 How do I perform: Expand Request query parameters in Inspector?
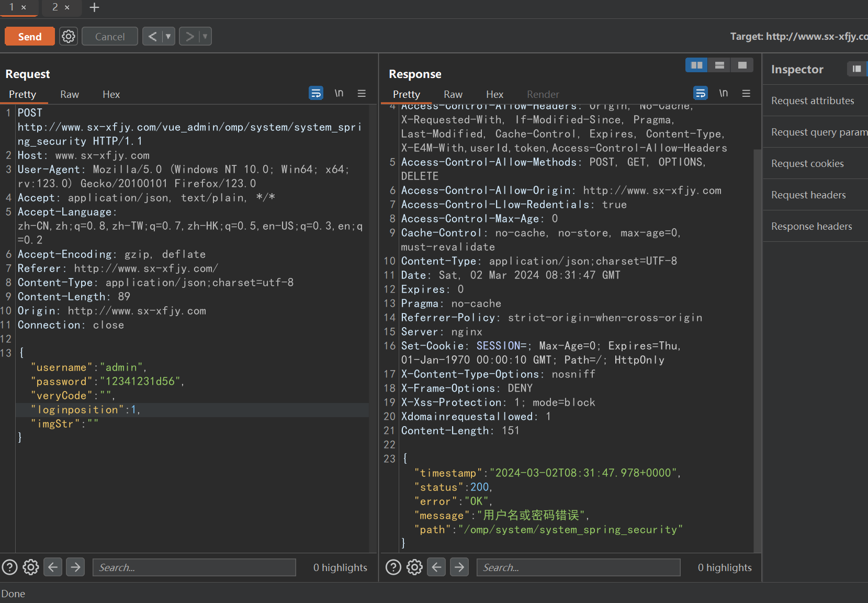815,132
